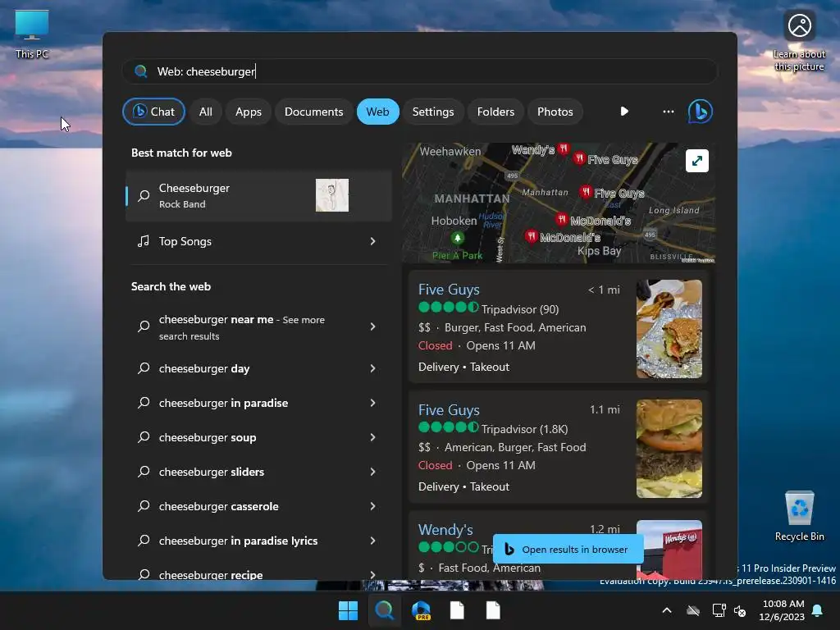
Task: Select the Settings filter tab
Action: click(433, 112)
